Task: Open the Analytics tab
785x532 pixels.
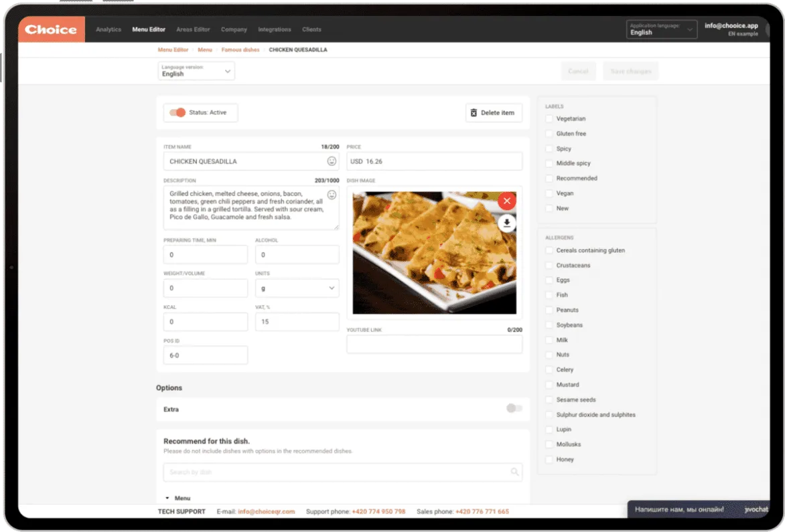Action: (109, 29)
